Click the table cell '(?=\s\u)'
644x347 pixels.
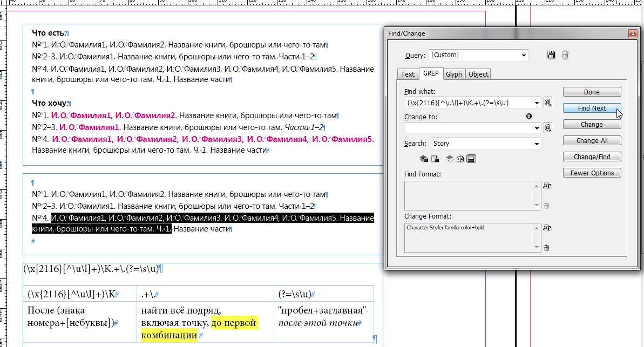(x=324, y=294)
